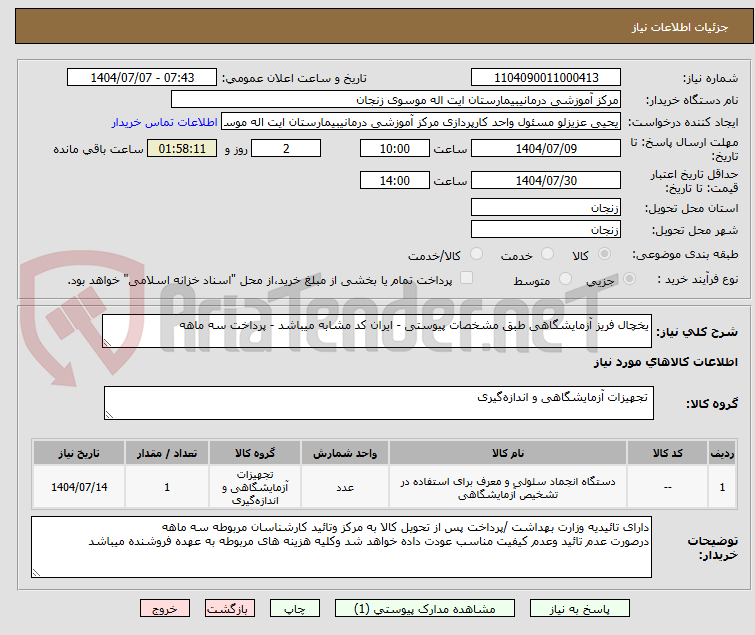Click the تاریخ نیاز column header
755x635 pixels.
[79, 453]
